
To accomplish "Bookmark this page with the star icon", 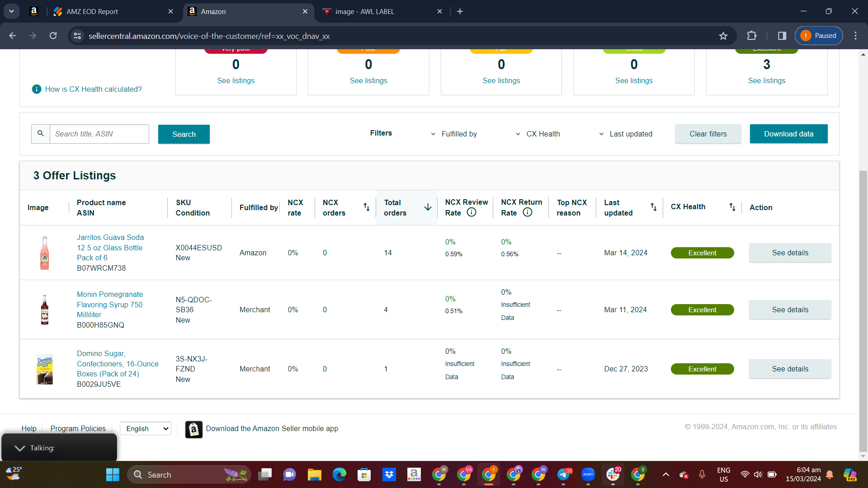I will tap(723, 36).
